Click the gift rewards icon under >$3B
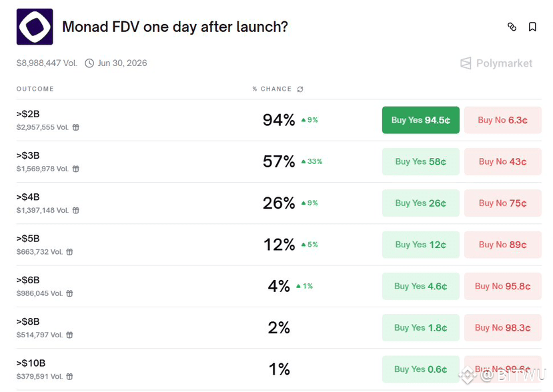Screen dimensions: 553x392 point(76,169)
